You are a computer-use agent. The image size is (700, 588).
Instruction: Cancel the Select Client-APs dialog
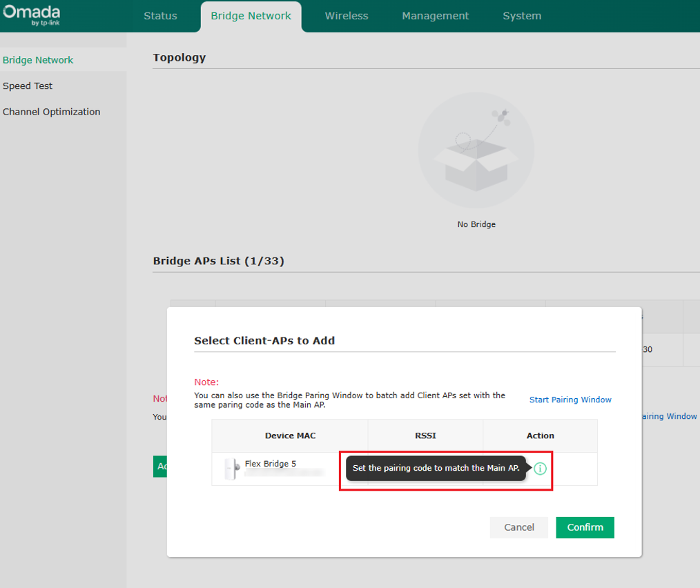(x=518, y=527)
